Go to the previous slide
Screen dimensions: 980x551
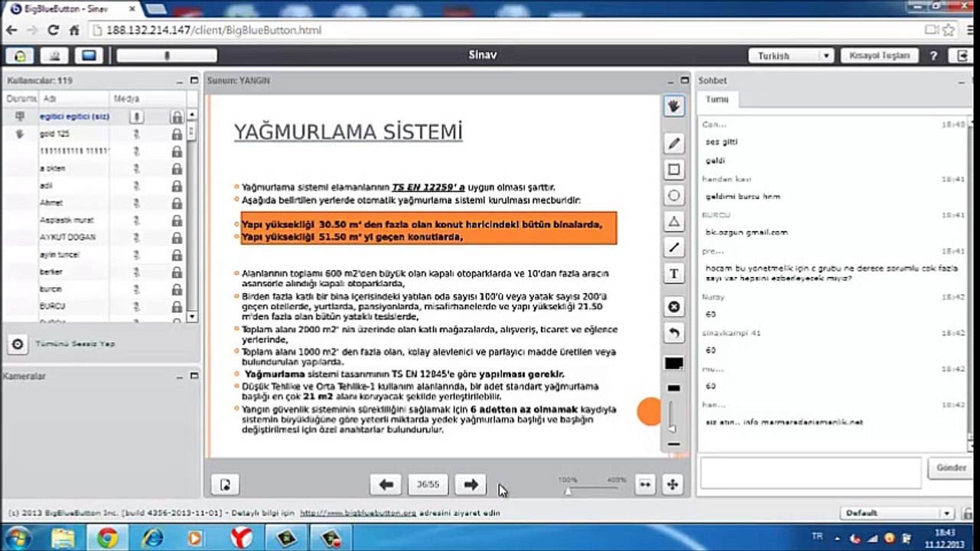[x=386, y=484]
